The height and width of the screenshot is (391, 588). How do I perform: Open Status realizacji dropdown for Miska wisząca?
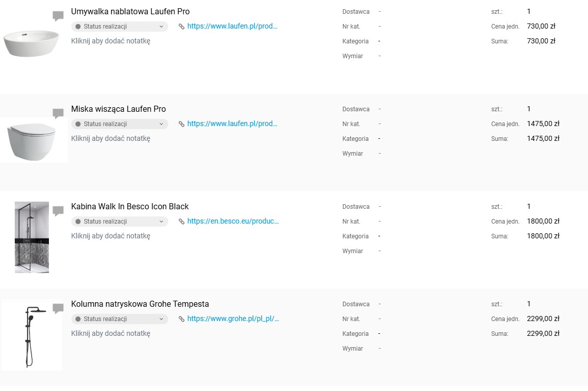[119, 124]
